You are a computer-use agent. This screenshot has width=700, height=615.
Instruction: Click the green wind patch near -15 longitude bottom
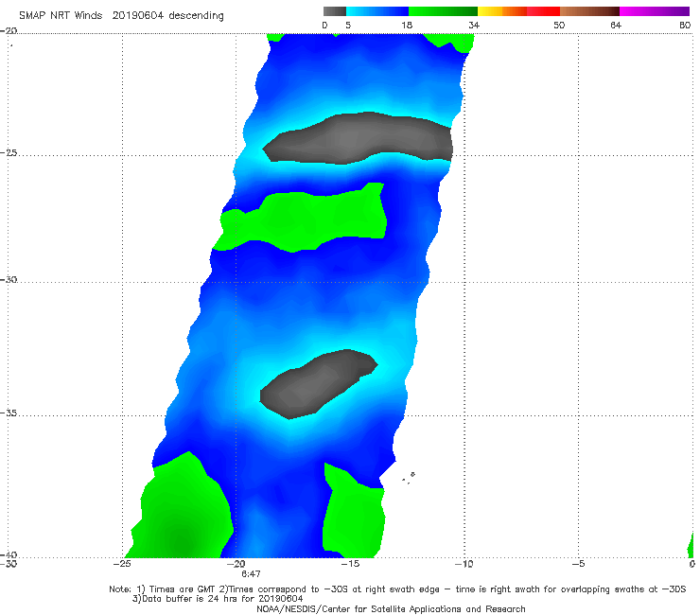354,511
